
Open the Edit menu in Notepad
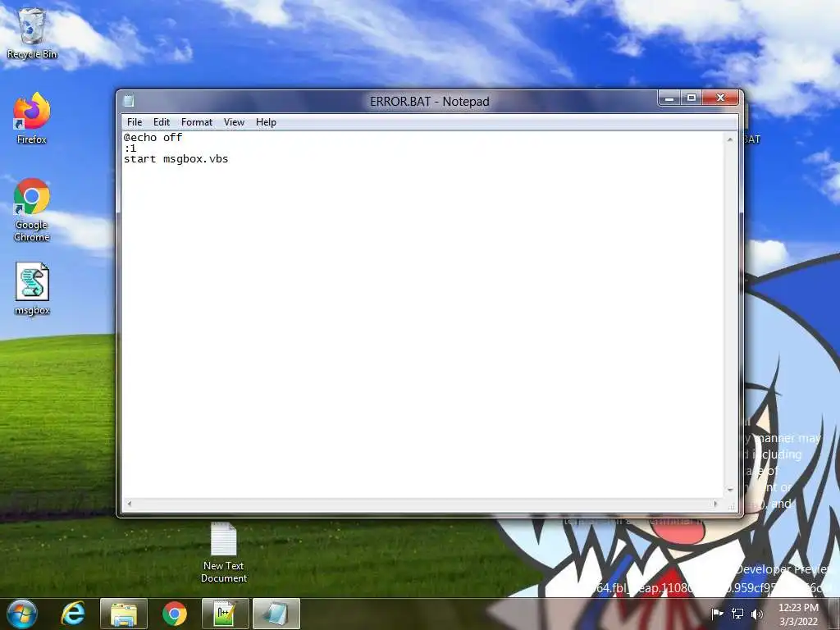[162, 122]
